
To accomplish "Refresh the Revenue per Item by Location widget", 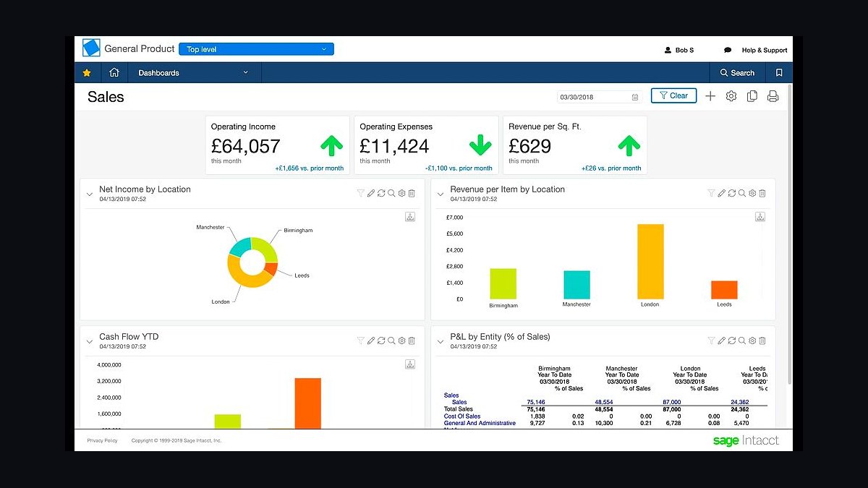I will pos(732,193).
